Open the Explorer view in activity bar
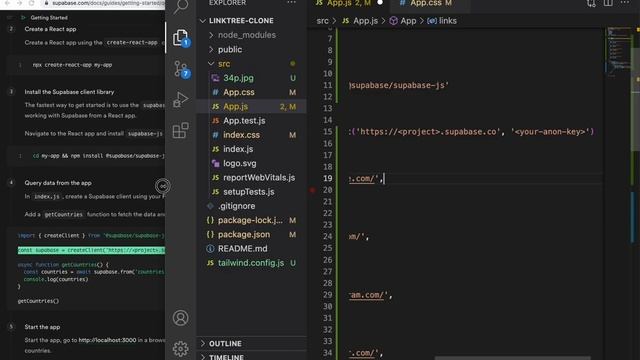The image size is (640, 360). (x=180, y=38)
